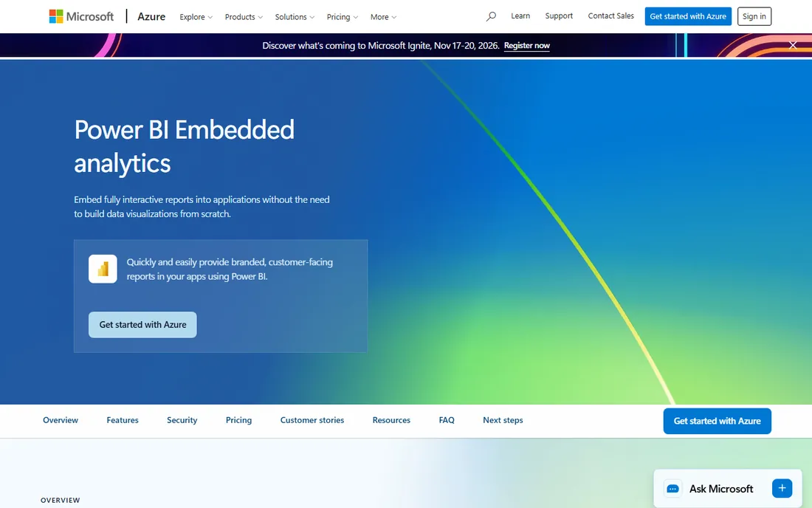Screen dimensions: 812x508
Task: Expand the Products dropdown menu
Action: [244, 17]
